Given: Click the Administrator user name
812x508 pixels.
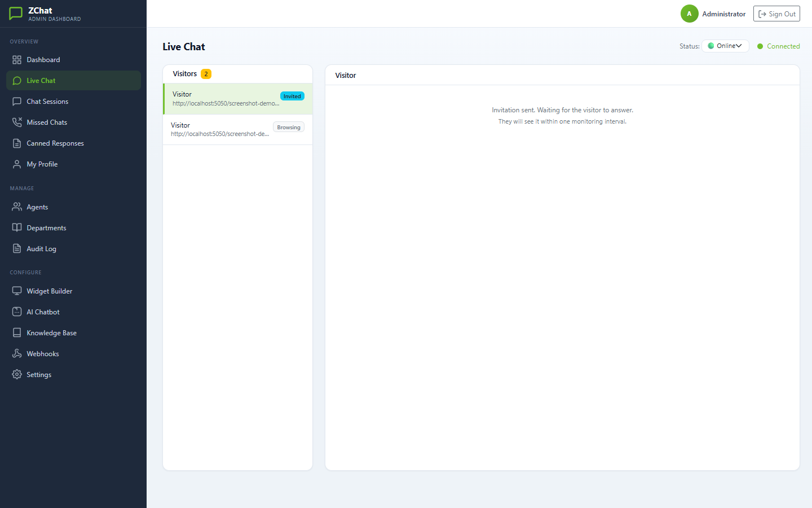Looking at the screenshot, I should pos(724,14).
